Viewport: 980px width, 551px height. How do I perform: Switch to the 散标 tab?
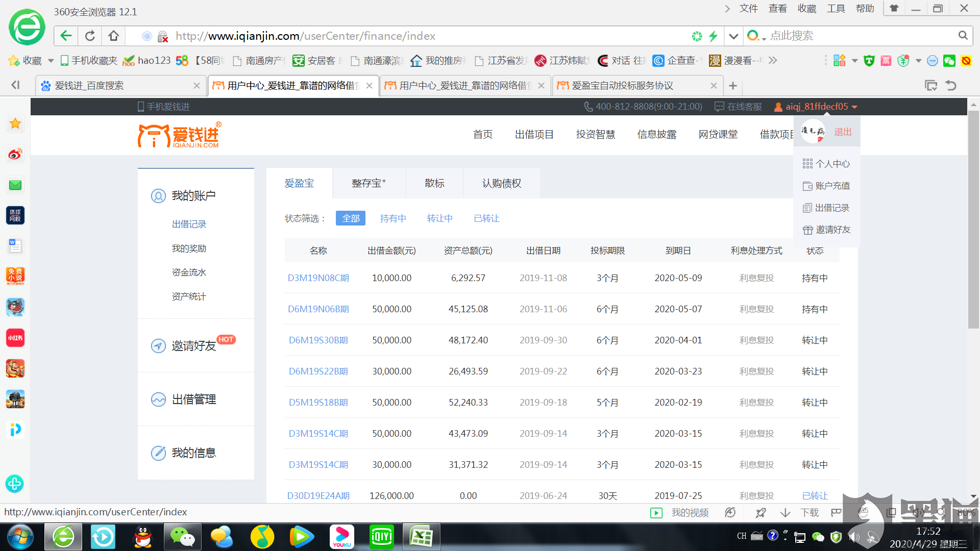coord(434,183)
